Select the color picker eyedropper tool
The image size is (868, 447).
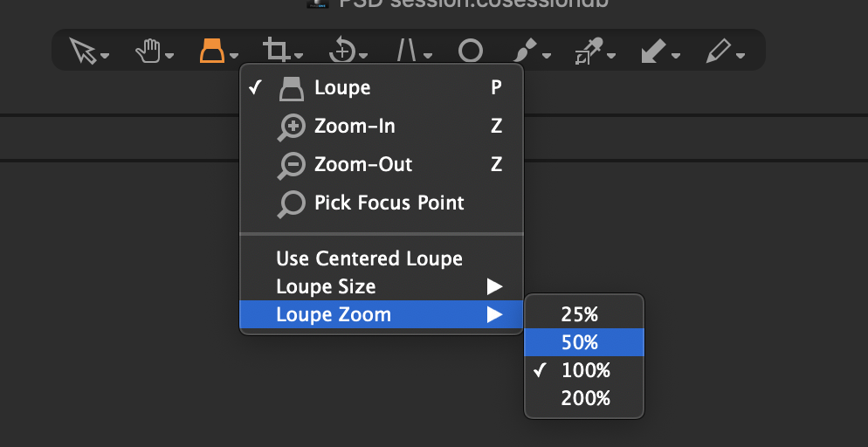click(589, 51)
